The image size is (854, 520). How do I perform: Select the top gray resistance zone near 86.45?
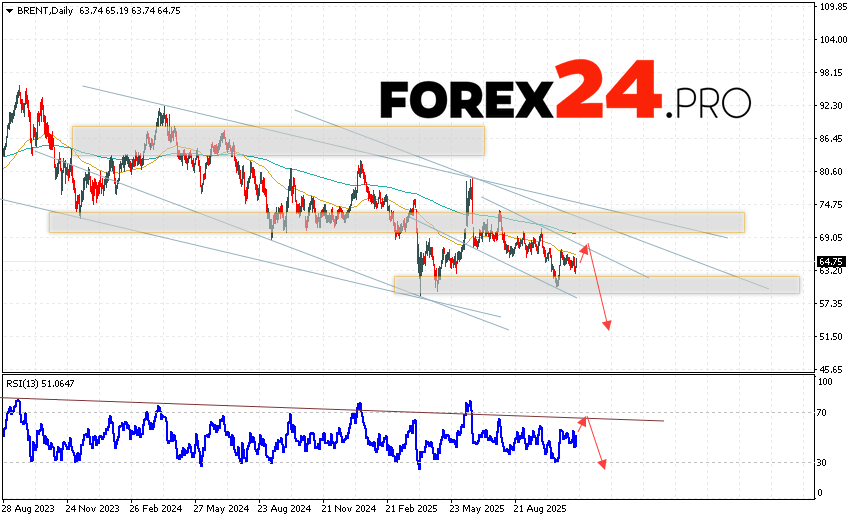278,140
